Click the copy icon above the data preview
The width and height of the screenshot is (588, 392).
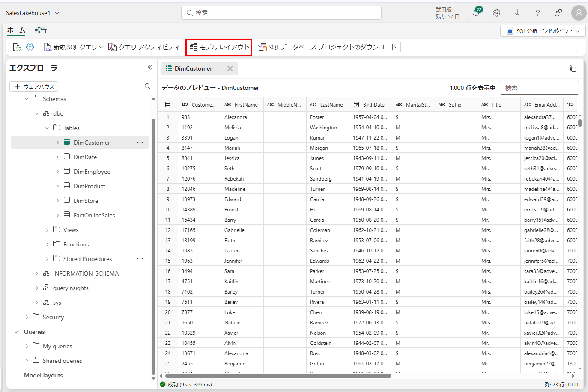pos(573,68)
